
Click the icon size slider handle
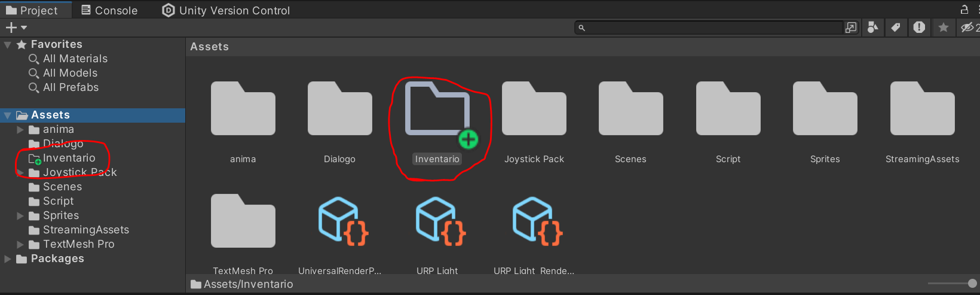pos(972,284)
